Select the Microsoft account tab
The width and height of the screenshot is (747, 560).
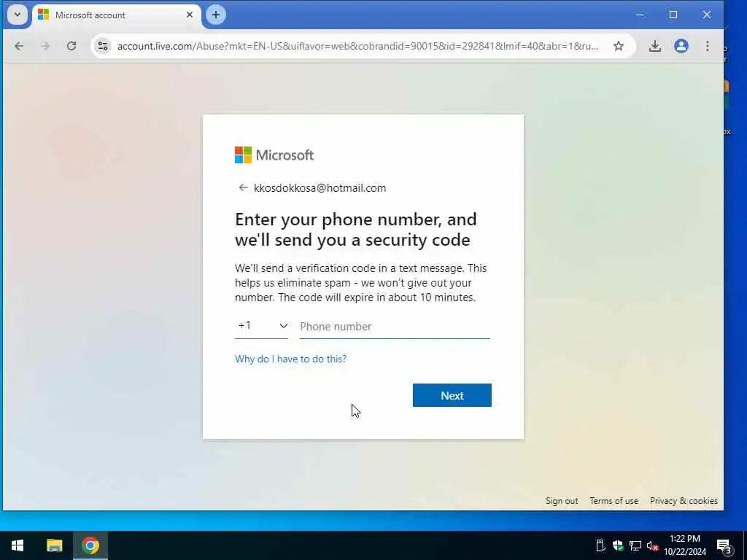click(116, 15)
